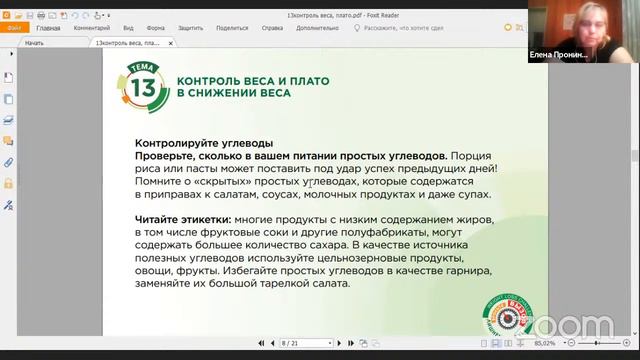Screen dimensions: 640x360
Task: Expand the quick access toolbar customize arrow
Action: (x=109, y=16)
